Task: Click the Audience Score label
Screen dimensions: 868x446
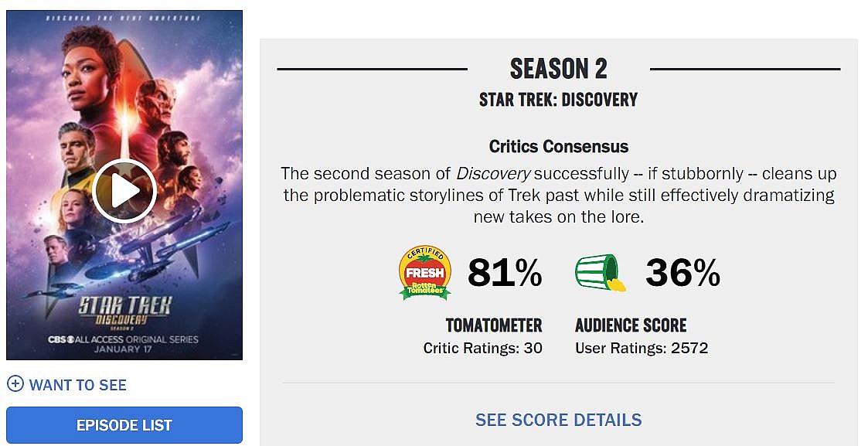Action: click(x=631, y=325)
